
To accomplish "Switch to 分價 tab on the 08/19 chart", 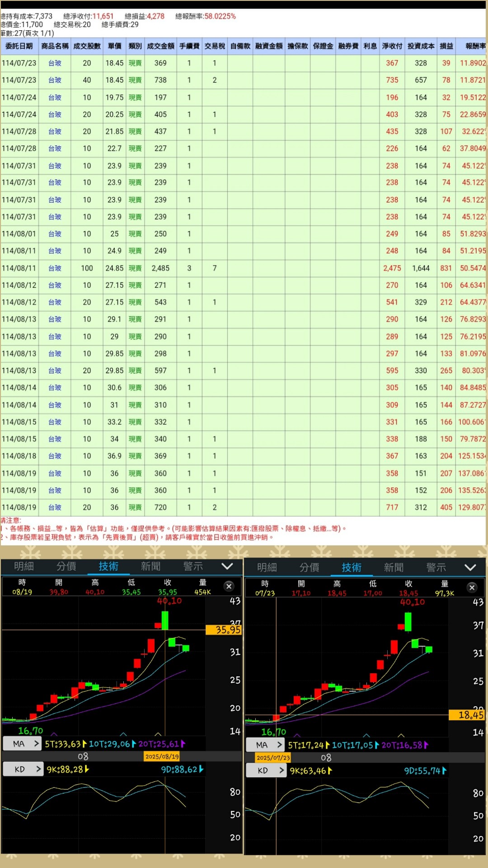I will click(66, 566).
